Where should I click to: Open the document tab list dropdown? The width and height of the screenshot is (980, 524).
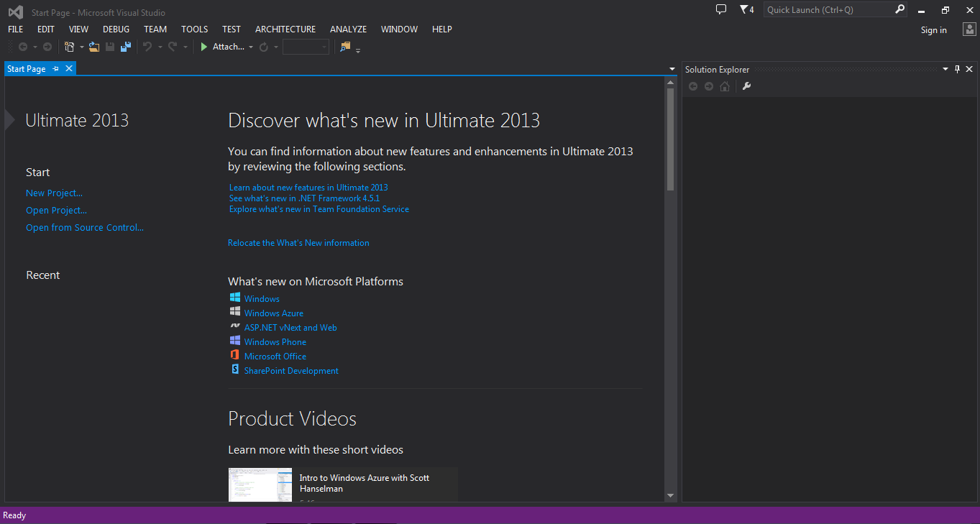(672, 70)
